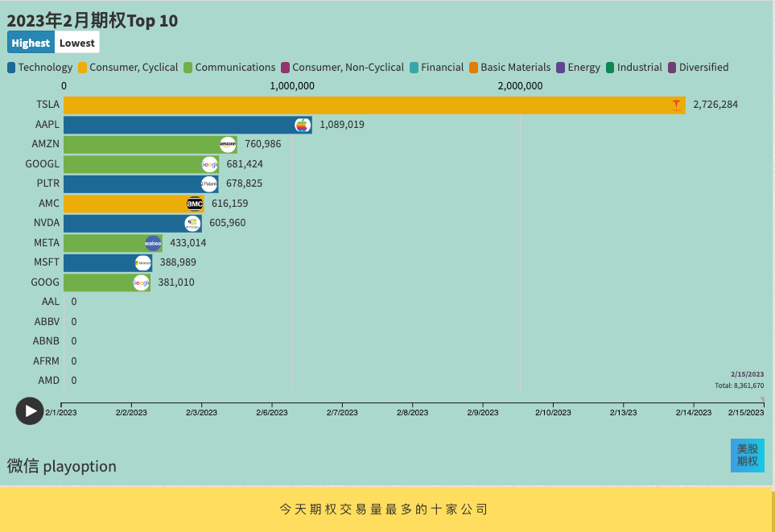
Task: Toggle the Financial legend filter
Action: pyautogui.click(x=436, y=68)
